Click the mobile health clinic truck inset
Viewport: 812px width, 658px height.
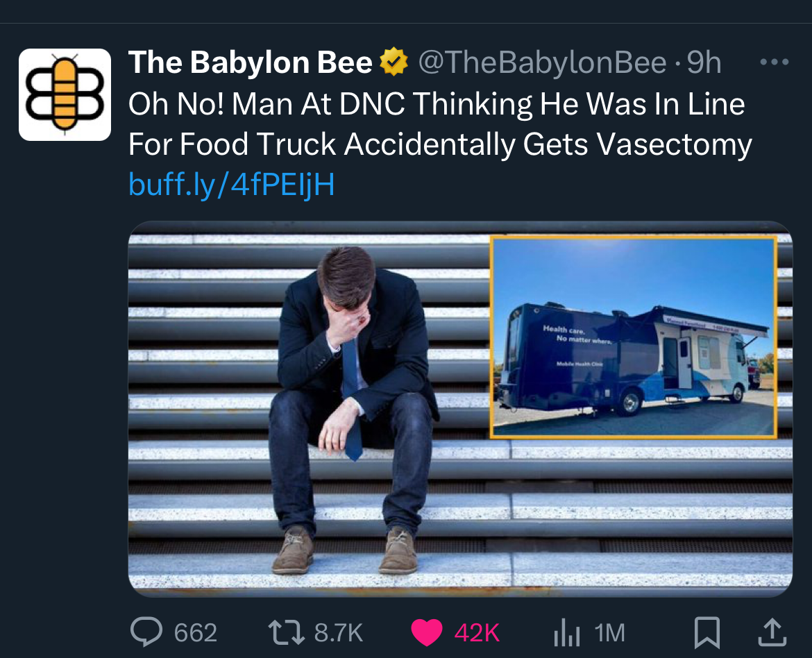tap(633, 337)
